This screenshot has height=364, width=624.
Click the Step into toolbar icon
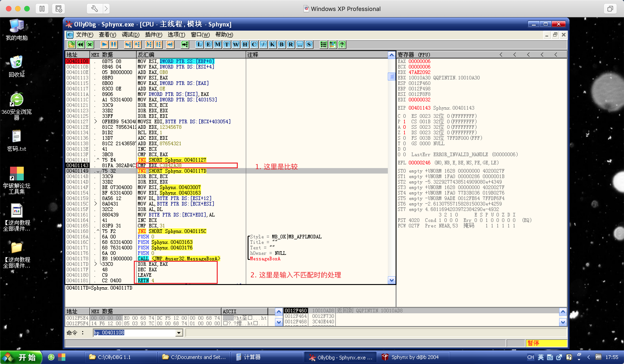click(128, 45)
